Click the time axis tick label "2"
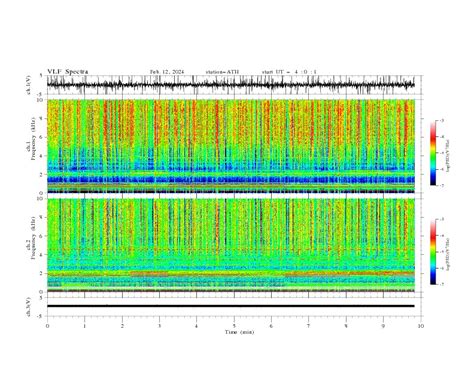The image size is (474, 366). coord(122,326)
